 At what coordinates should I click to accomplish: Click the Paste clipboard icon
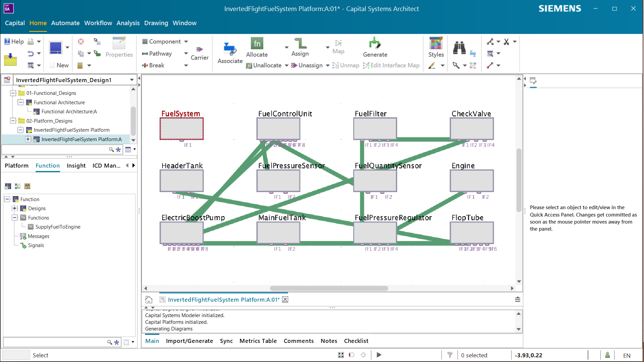click(x=80, y=65)
